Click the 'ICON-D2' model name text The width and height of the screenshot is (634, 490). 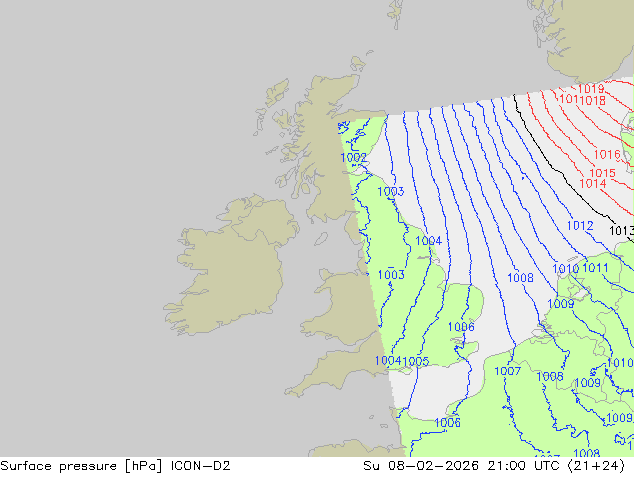[201, 466]
